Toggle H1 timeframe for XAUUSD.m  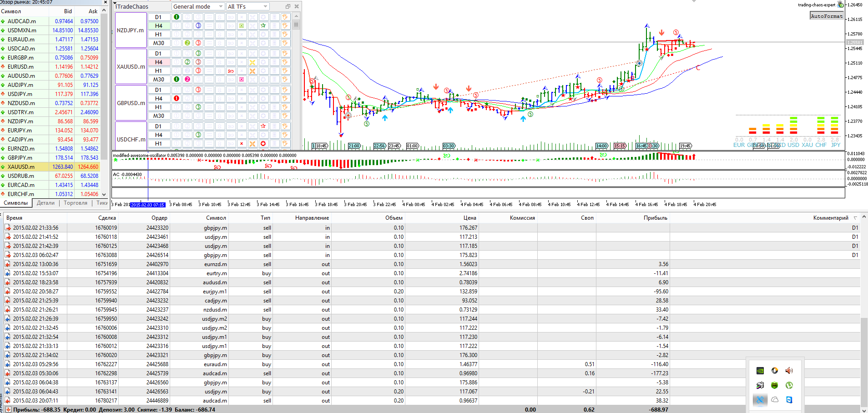click(x=159, y=71)
